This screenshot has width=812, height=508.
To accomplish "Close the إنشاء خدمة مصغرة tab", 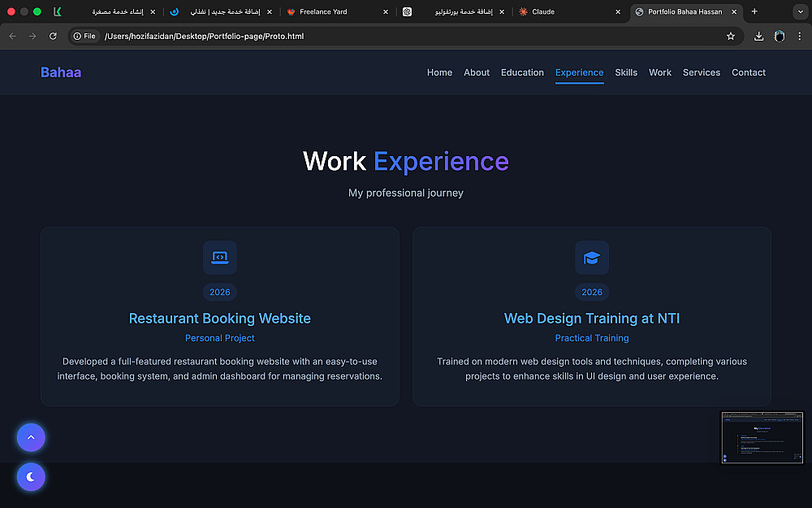I will [x=153, y=11].
